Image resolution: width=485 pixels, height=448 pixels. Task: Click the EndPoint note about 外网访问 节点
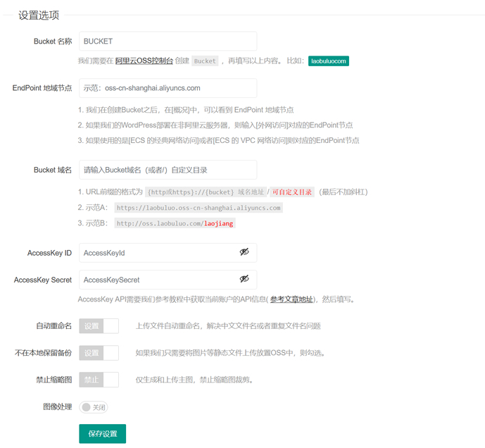coord(215,125)
